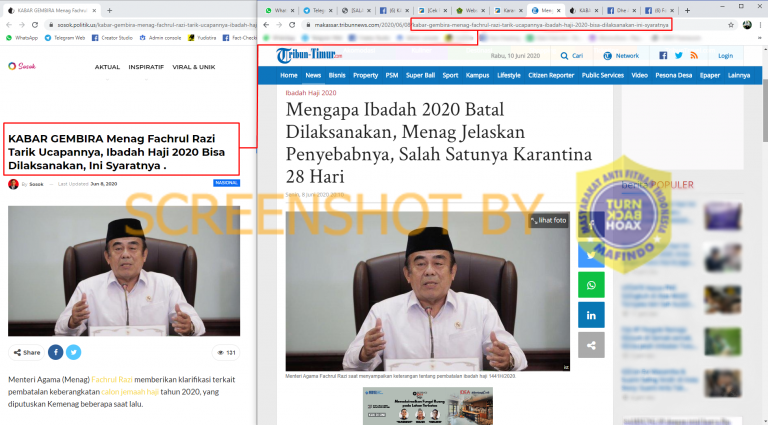Open Chrome menu three dots right browser

(x=762, y=25)
